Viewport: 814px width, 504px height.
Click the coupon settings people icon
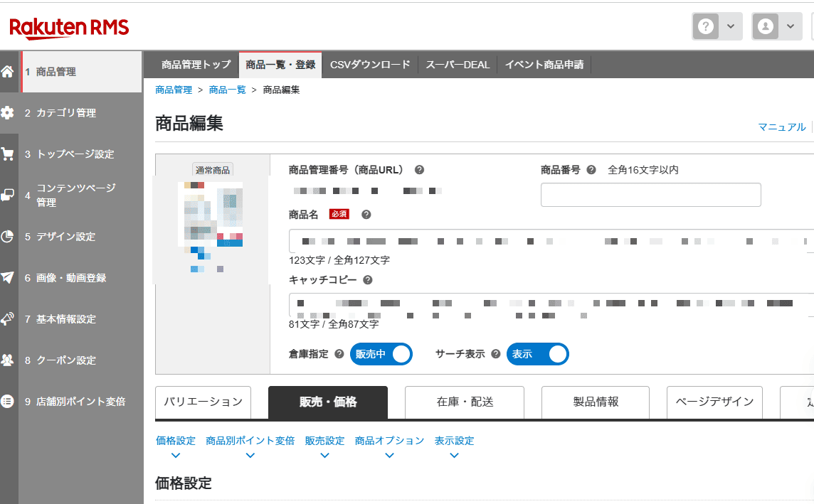pyautogui.click(x=8, y=360)
